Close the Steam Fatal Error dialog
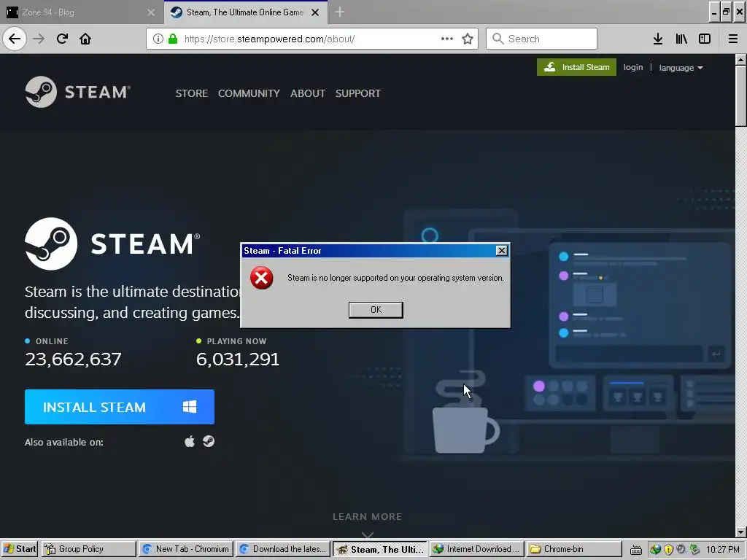Screen dimensions: 747x560 tap(501, 251)
